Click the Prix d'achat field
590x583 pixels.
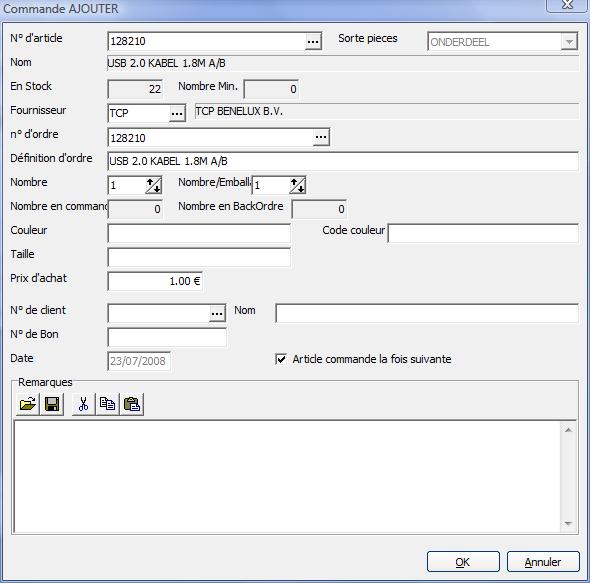(x=155, y=281)
